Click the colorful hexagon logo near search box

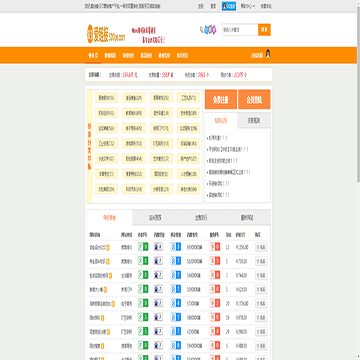210,30
